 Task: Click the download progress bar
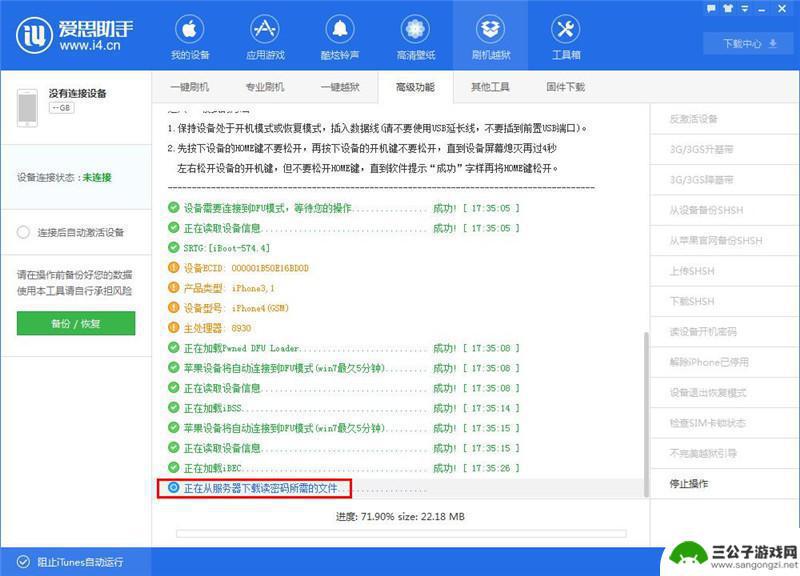(401, 534)
